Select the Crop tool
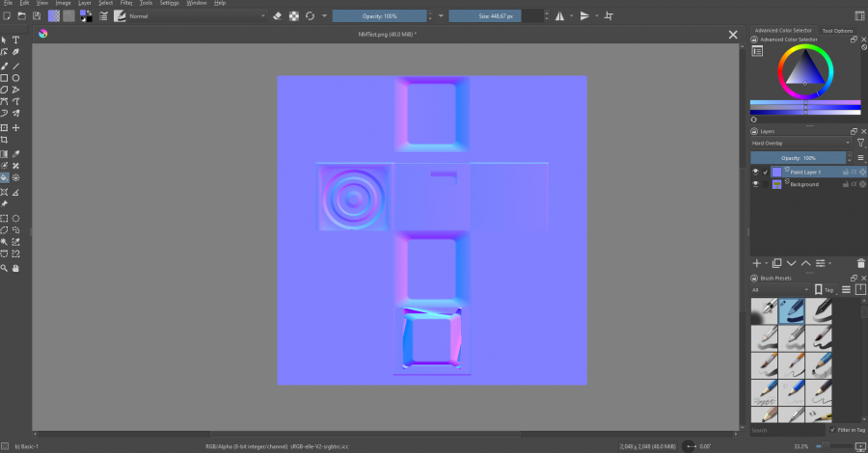The image size is (868, 453). click(5, 140)
